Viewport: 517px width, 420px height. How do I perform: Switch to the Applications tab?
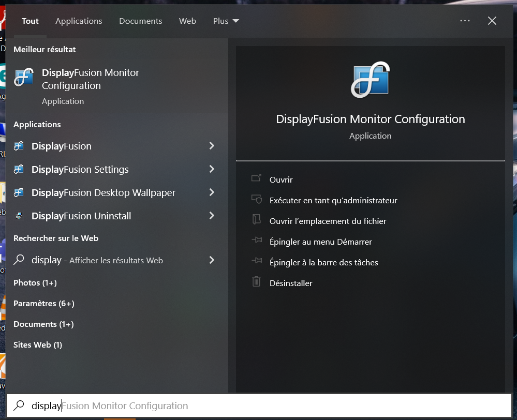[x=79, y=21]
